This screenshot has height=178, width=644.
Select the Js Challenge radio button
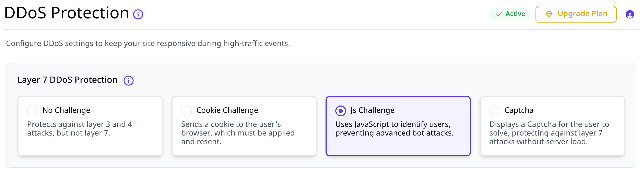[x=341, y=111]
